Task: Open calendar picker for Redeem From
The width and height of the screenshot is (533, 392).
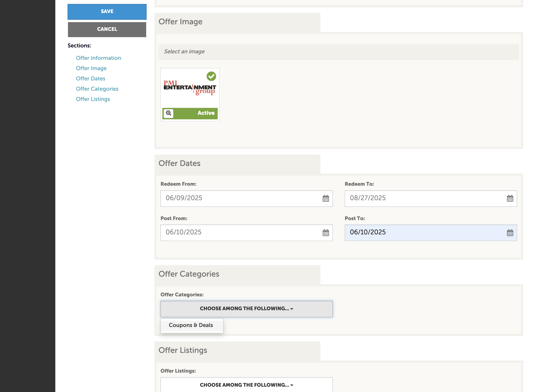Action: tap(325, 198)
